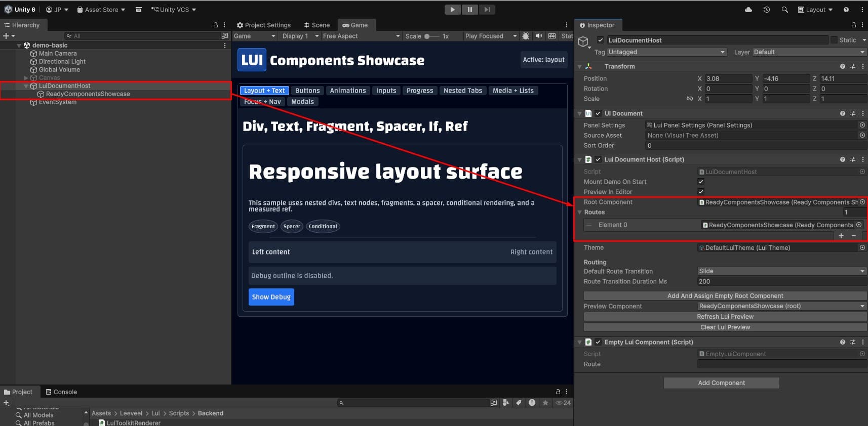Select ReadyComponentsShowcase in the Hierarchy
The image size is (868, 426).
click(88, 94)
